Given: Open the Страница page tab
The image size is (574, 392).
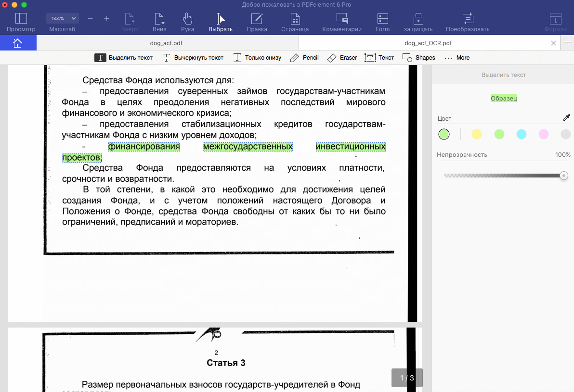Looking at the screenshot, I should click(295, 22).
